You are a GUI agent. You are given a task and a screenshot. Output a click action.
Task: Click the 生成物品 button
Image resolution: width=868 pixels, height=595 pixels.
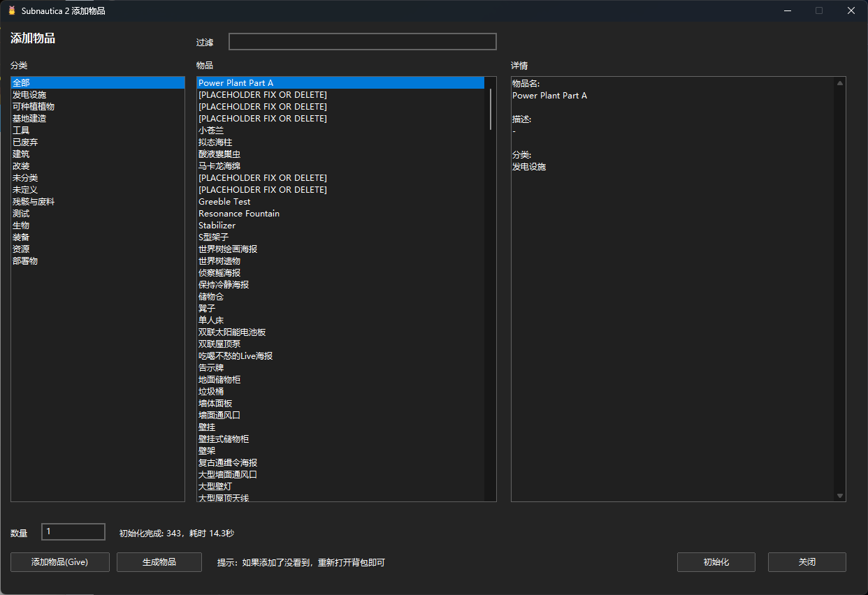pyautogui.click(x=159, y=562)
